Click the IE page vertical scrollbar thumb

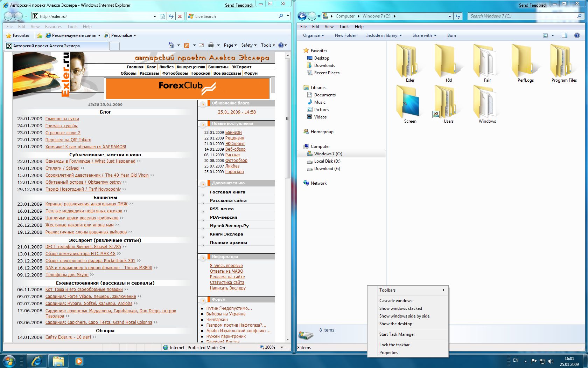(x=288, y=118)
